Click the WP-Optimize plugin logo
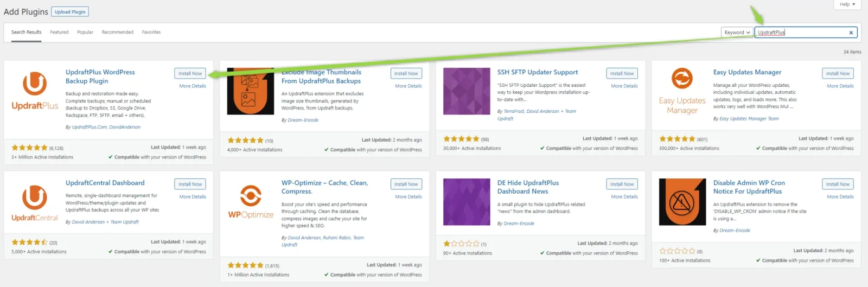 coord(251,202)
